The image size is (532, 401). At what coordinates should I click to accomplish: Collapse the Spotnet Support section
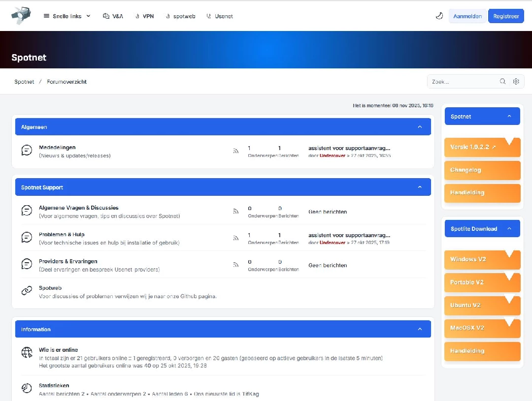point(420,187)
